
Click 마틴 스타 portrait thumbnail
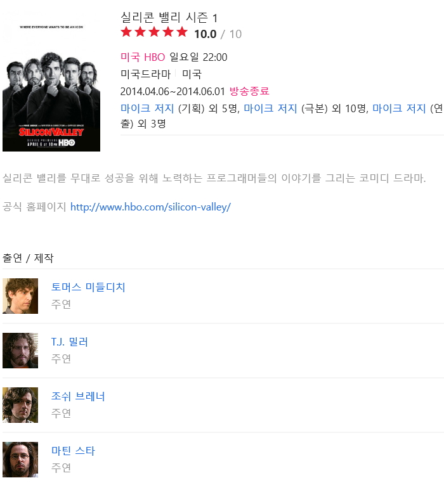[x=20, y=460]
